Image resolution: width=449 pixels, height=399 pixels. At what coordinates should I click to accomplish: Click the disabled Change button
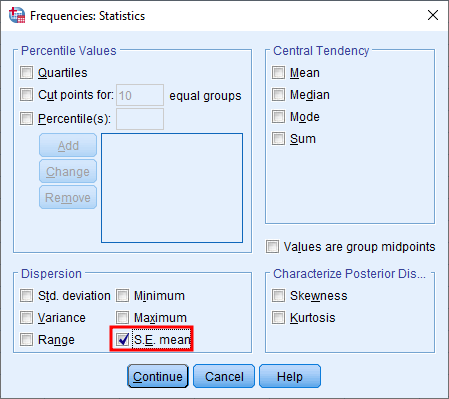coord(68,171)
